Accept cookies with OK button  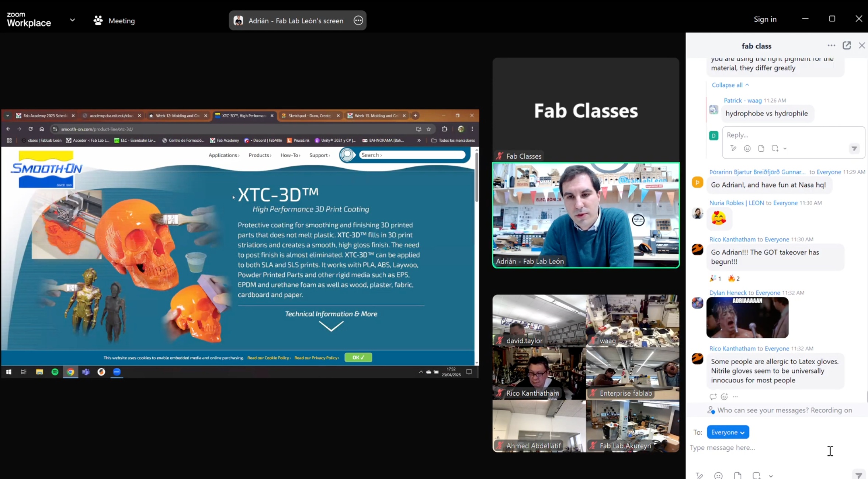pyautogui.click(x=358, y=357)
